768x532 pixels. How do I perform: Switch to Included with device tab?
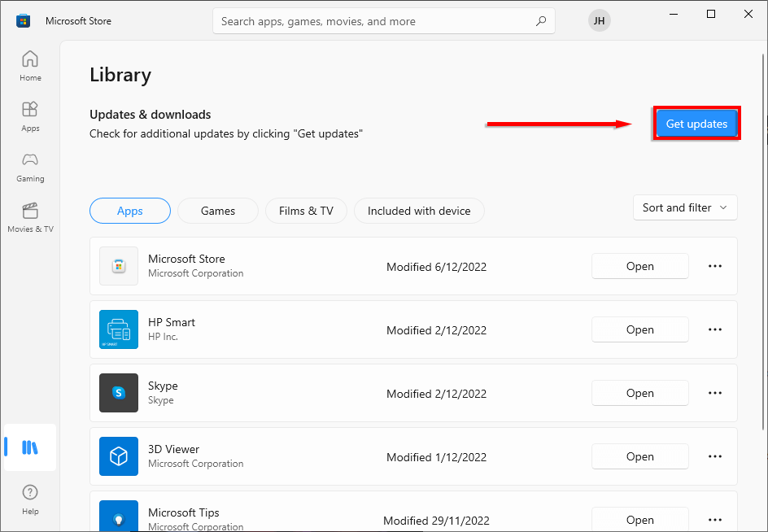[x=419, y=211]
